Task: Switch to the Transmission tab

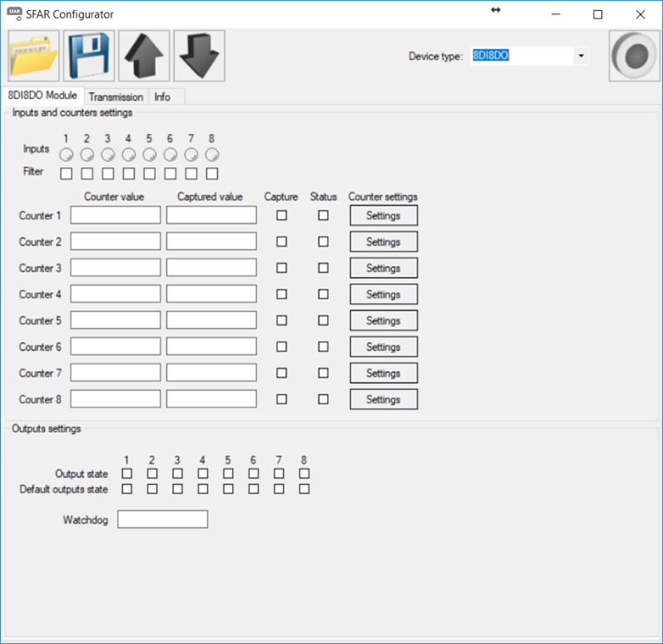Action: pyautogui.click(x=116, y=97)
